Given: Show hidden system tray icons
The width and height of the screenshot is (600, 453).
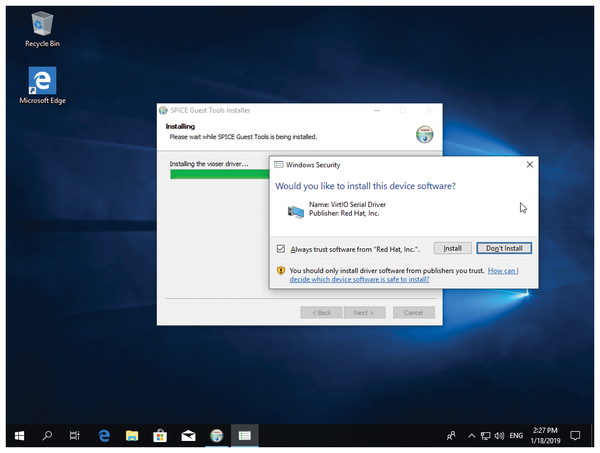Looking at the screenshot, I should [x=471, y=435].
